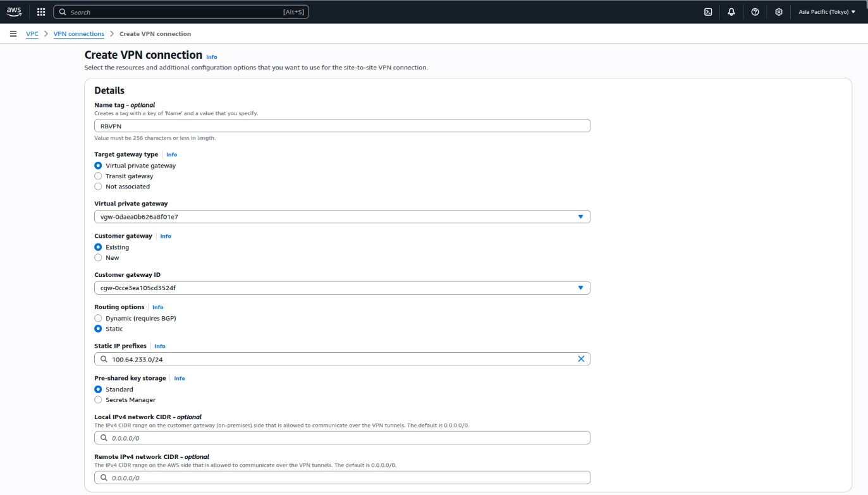Viewport: 868px width, 495px height.
Task: Open the help question mark icon
Action: (x=755, y=12)
